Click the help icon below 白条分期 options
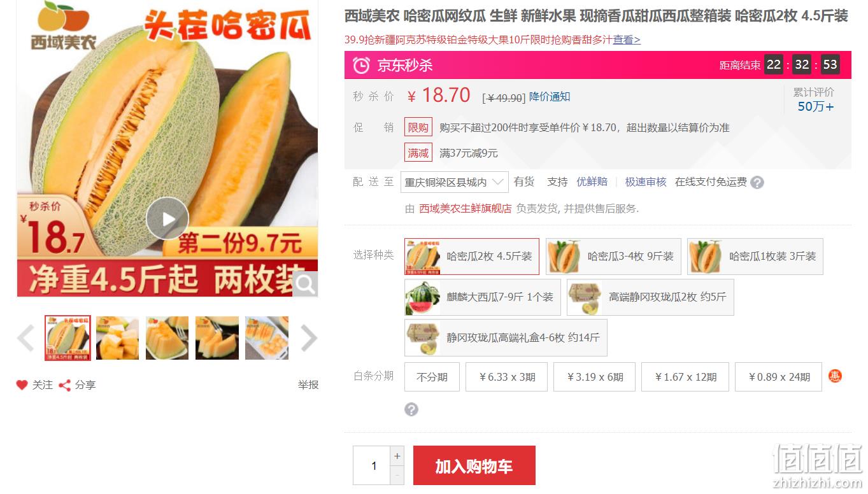The width and height of the screenshot is (868, 494). point(411,409)
